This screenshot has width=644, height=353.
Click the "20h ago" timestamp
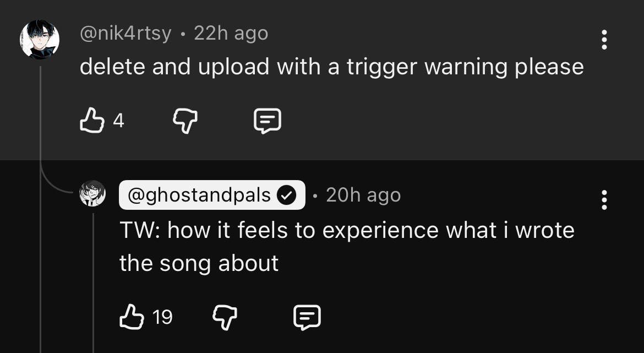point(363,195)
